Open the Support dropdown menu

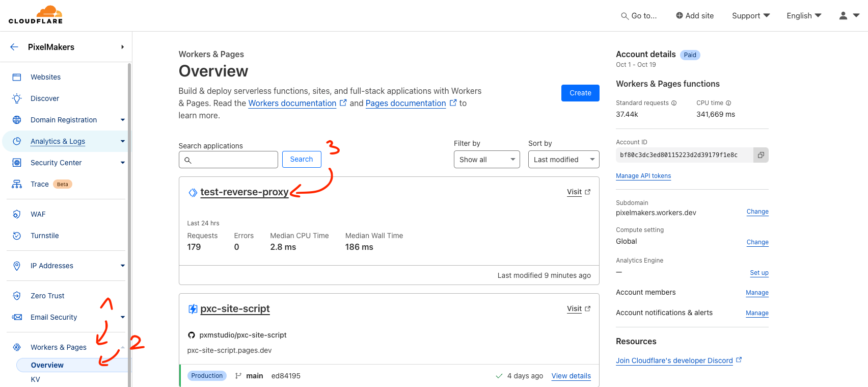click(x=751, y=16)
